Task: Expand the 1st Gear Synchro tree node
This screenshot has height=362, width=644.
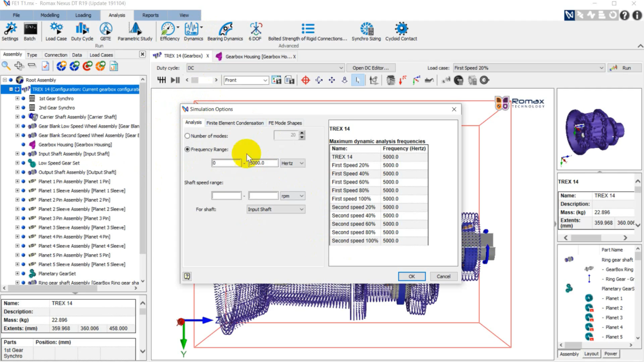Action: pyautogui.click(x=17, y=99)
